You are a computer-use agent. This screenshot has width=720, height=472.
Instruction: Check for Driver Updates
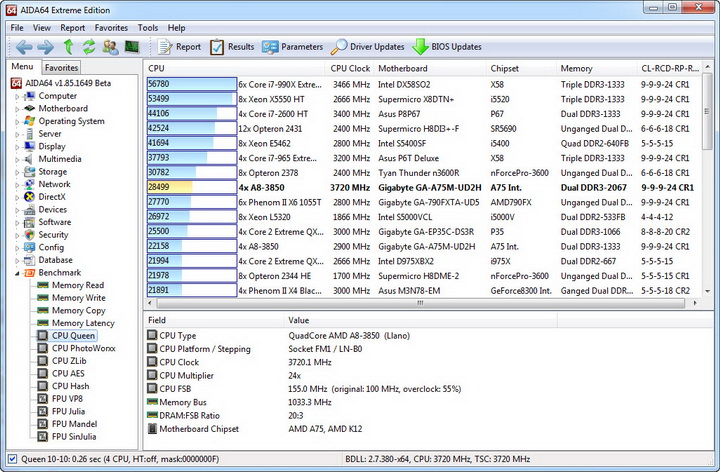coord(368,47)
